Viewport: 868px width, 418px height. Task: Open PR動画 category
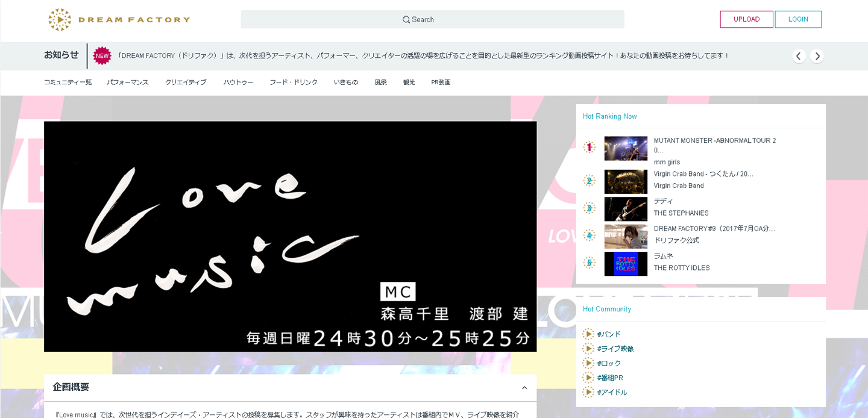tap(441, 83)
